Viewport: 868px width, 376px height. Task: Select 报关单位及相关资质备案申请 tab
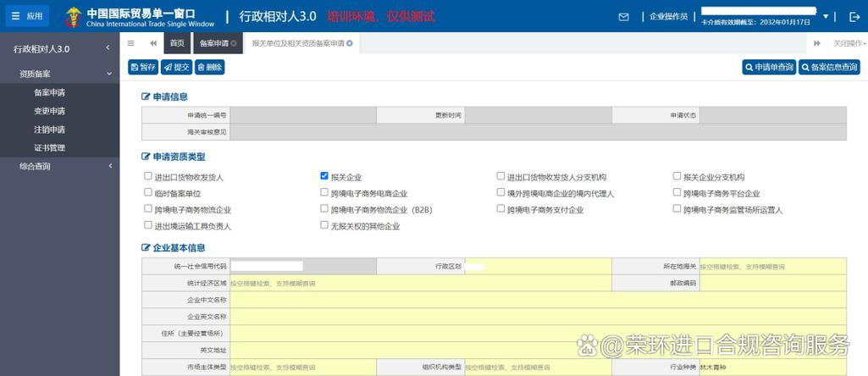point(298,43)
